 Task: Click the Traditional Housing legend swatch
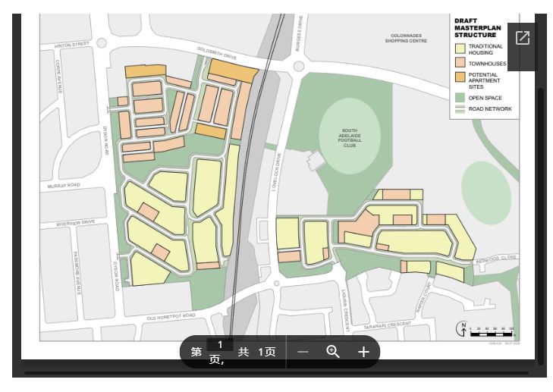pos(460,49)
